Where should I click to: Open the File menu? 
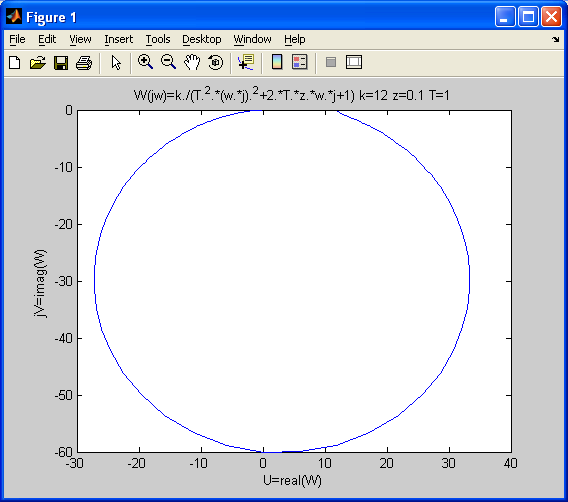click(x=17, y=39)
